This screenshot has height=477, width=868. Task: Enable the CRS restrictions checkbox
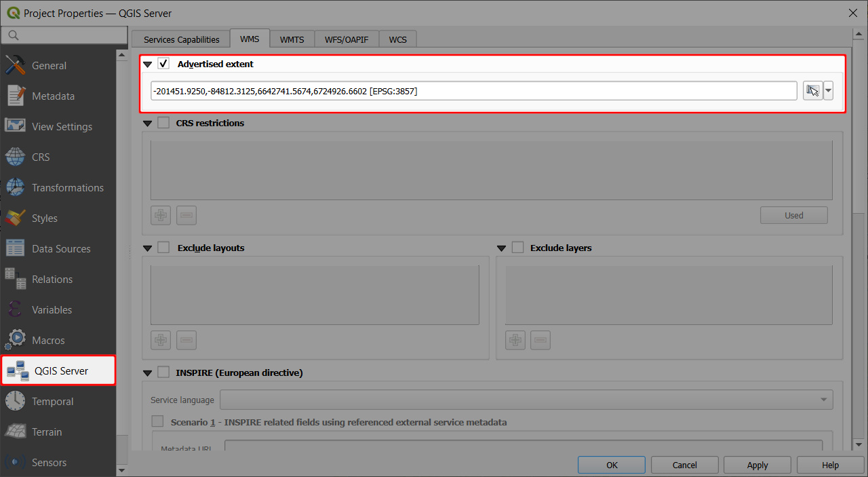(x=163, y=123)
